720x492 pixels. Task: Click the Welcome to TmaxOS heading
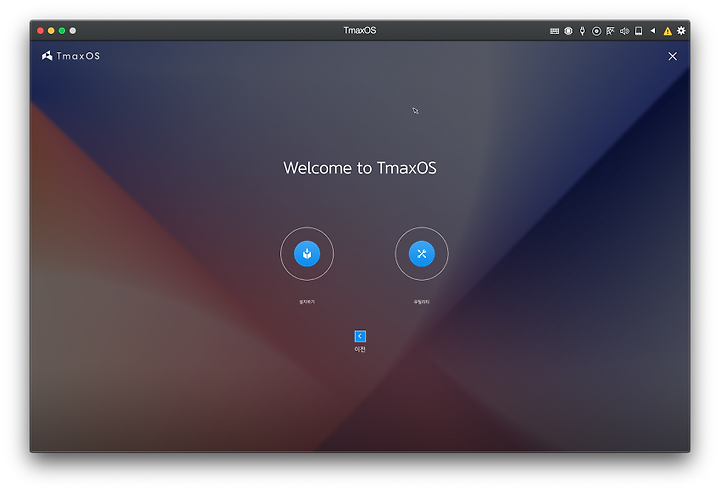(360, 168)
